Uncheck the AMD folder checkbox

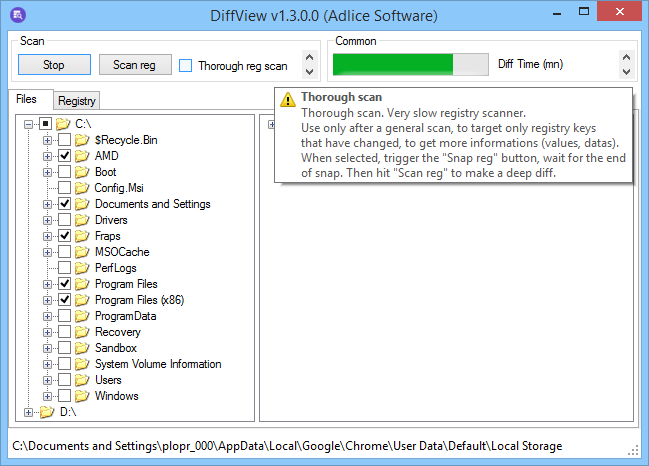click(x=65, y=156)
